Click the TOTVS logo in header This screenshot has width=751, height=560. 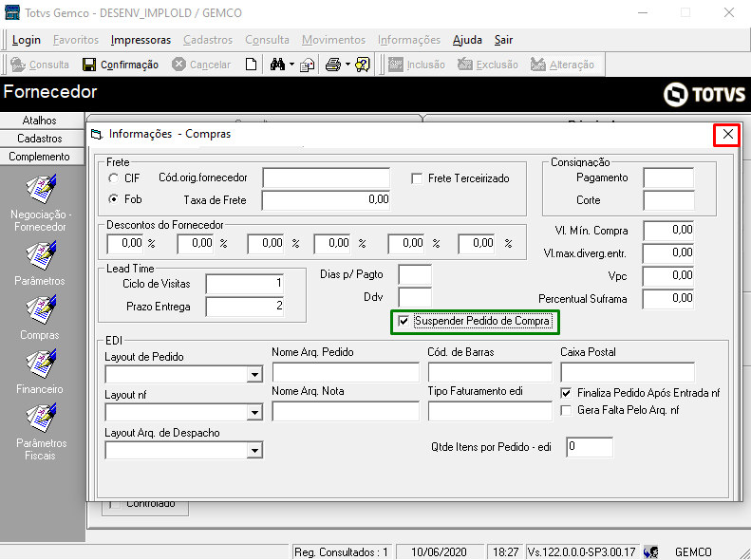[x=704, y=94]
